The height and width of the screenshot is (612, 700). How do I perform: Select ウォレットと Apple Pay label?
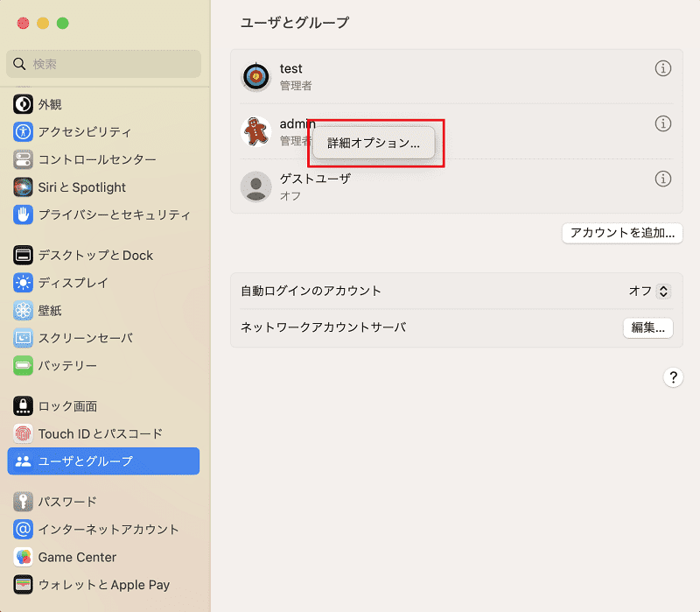pyautogui.click(x=104, y=585)
